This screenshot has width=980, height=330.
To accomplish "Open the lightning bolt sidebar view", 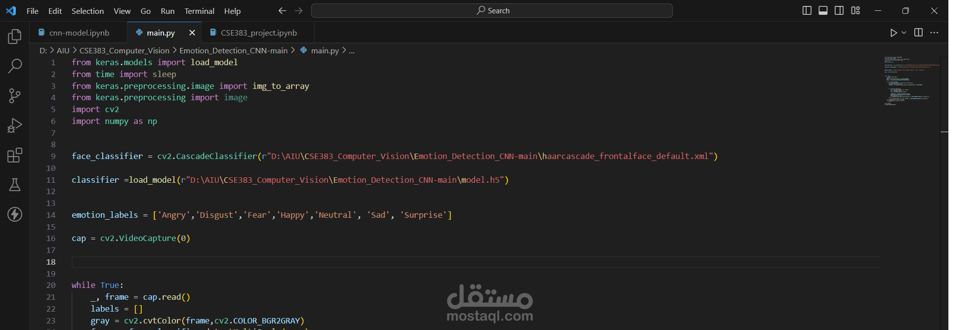I will (15, 214).
